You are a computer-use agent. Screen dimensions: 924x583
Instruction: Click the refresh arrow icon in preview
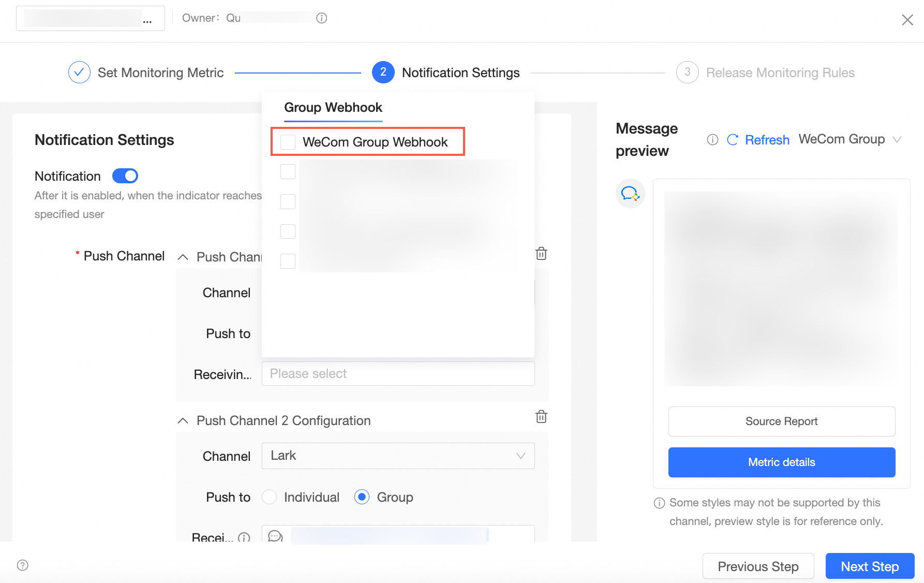(733, 140)
